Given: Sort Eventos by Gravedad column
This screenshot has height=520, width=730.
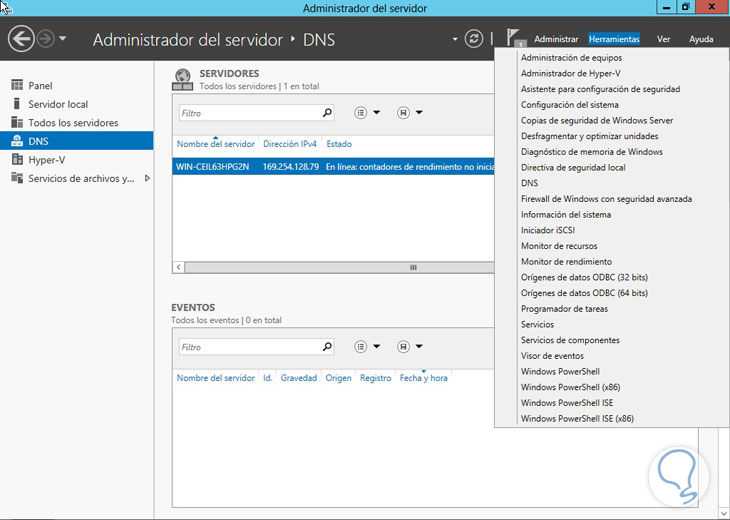Looking at the screenshot, I should (x=298, y=378).
